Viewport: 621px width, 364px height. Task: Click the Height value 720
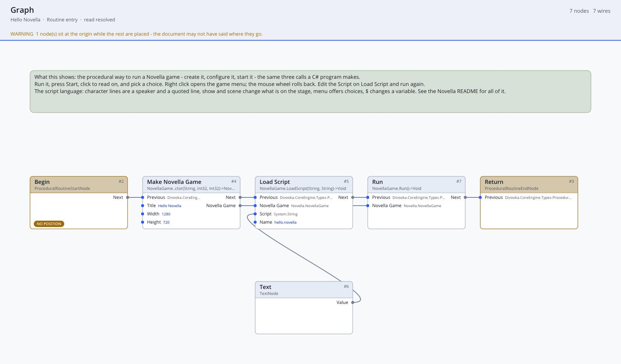click(166, 222)
